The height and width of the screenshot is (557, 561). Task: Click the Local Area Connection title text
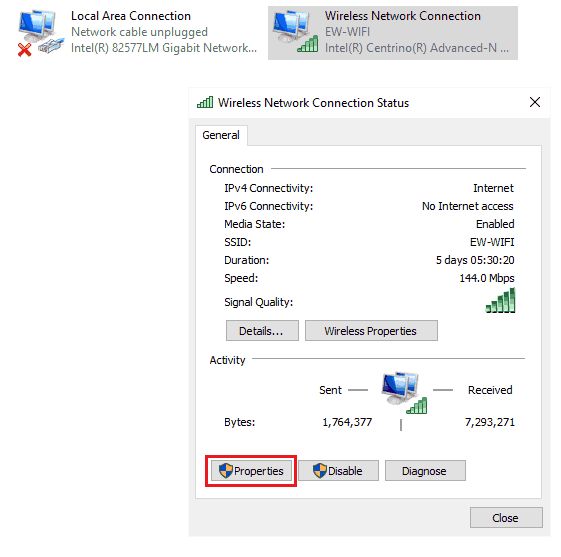point(131,16)
